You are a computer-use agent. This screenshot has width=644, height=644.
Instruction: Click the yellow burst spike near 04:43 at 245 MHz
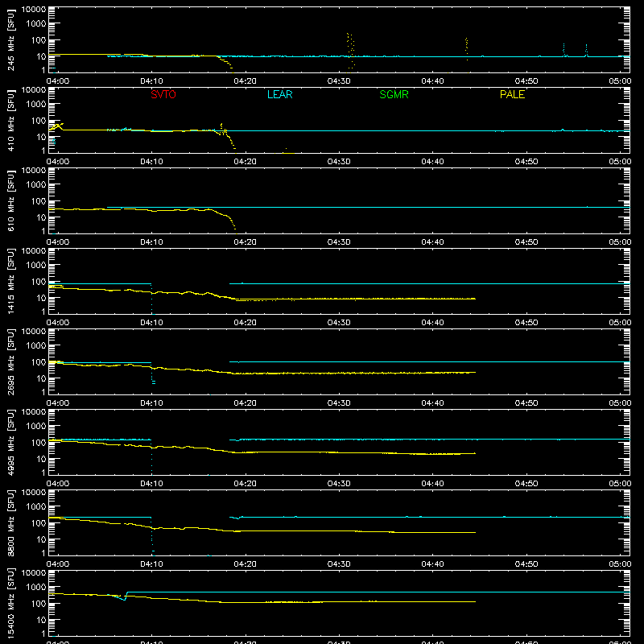466,48
